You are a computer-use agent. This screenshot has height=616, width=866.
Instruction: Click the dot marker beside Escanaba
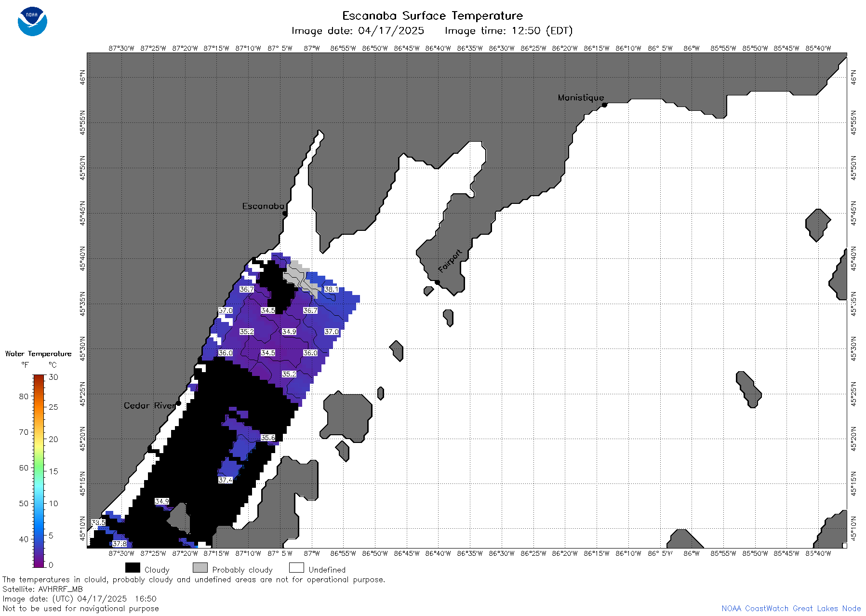click(x=285, y=213)
